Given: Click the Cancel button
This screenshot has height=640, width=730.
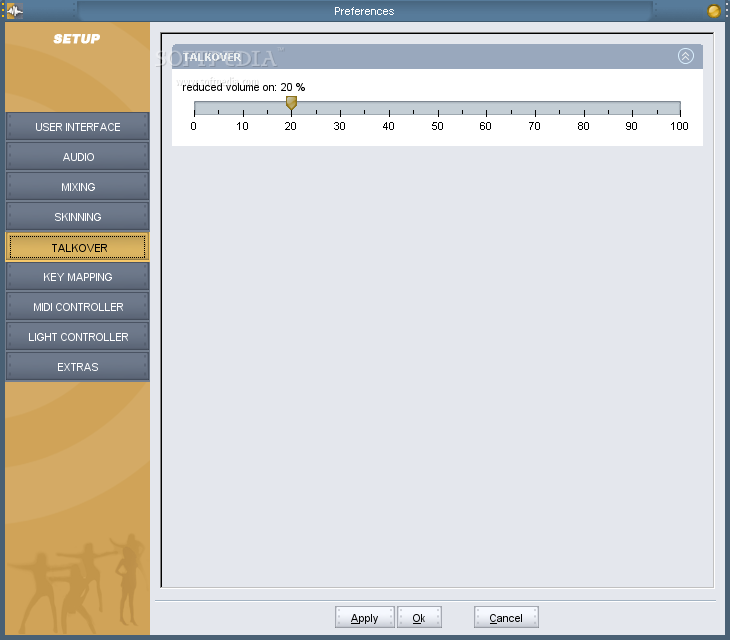Looking at the screenshot, I should pos(506,618).
